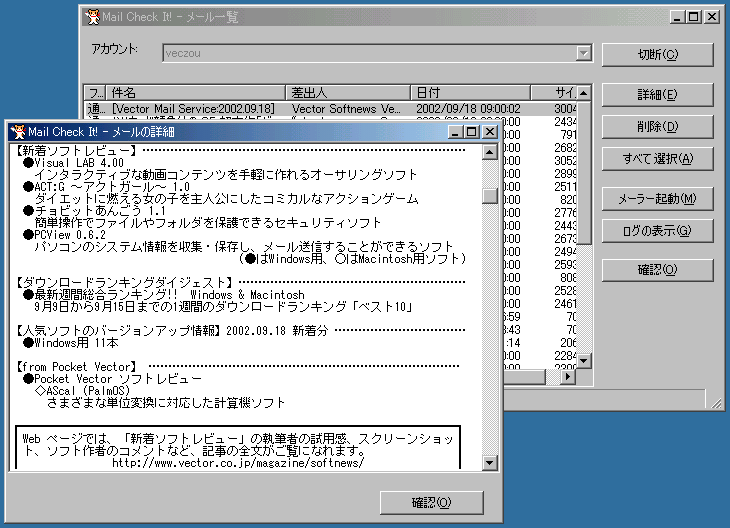
Task: Maximize the メールの詳細 window
Action: [x=471, y=132]
